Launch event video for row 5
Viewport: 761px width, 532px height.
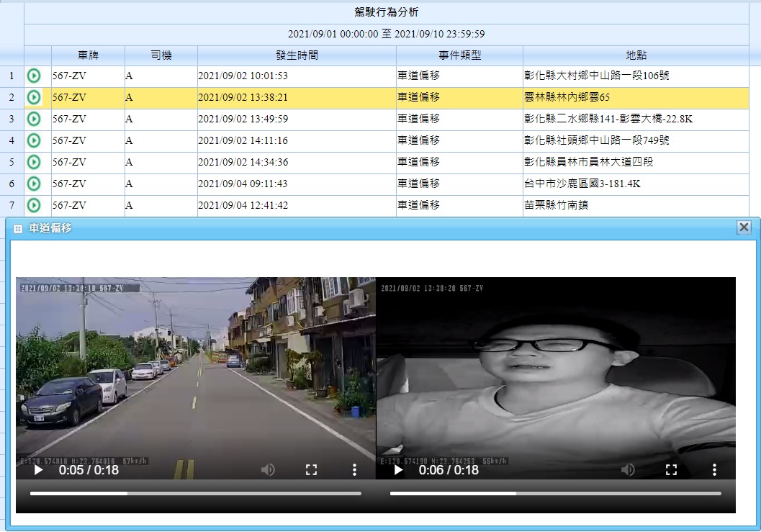pyautogui.click(x=34, y=162)
